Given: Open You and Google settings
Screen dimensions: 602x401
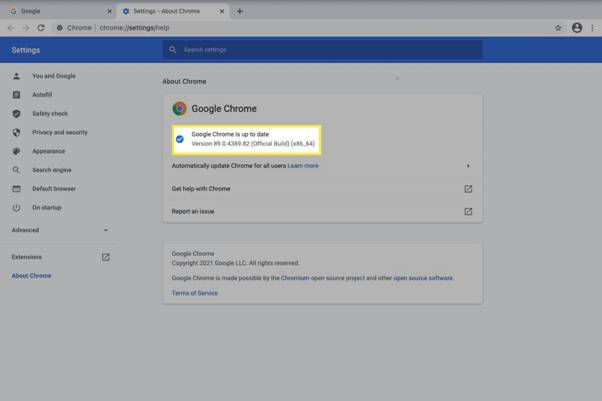Looking at the screenshot, I should [x=54, y=76].
